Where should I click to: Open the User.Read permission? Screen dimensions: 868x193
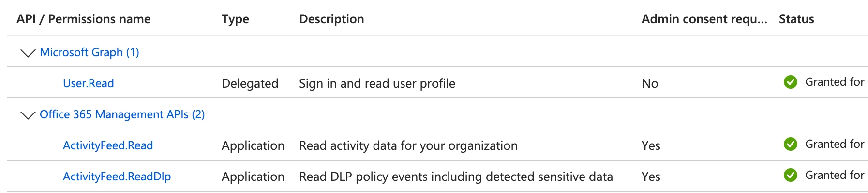click(89, 83)
